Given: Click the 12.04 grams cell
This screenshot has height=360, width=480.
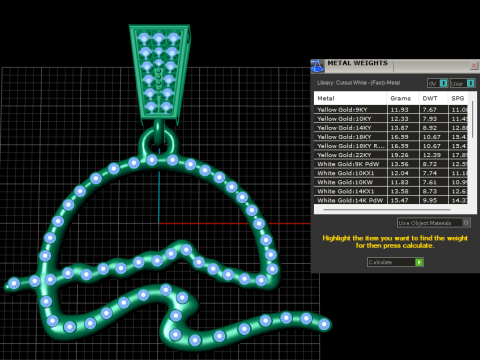Looking at the screenshot, I should click(x=403, y=173).
